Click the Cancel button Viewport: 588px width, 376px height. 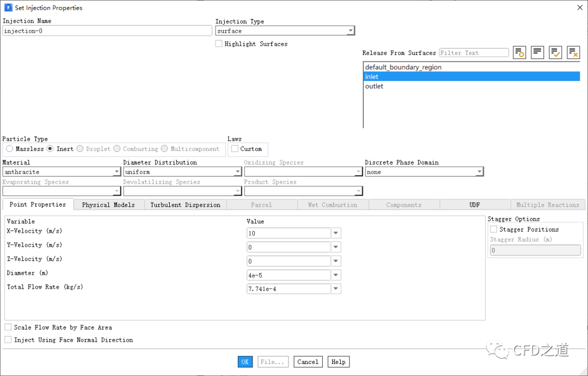(x=308, y=362)
